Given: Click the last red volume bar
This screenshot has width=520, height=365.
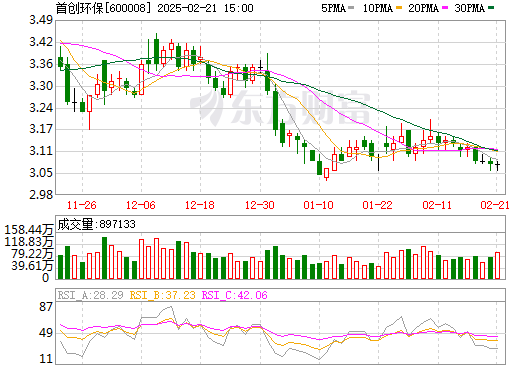Looking at the screenshot, I should point(498,265).
